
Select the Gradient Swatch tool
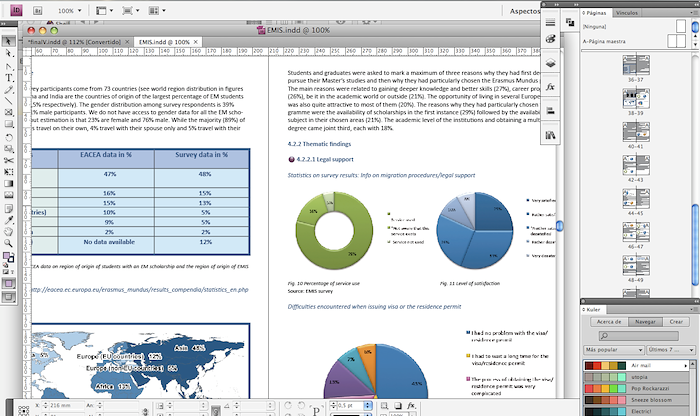(8, 183)
